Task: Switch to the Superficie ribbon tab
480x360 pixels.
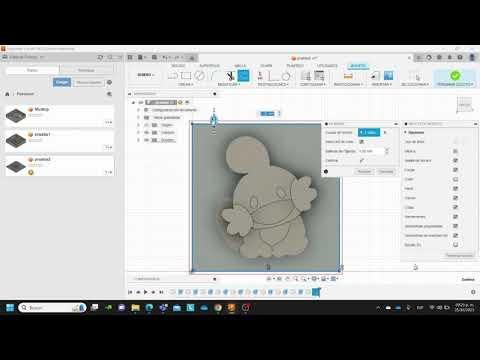Action: [x=209, y=66]
